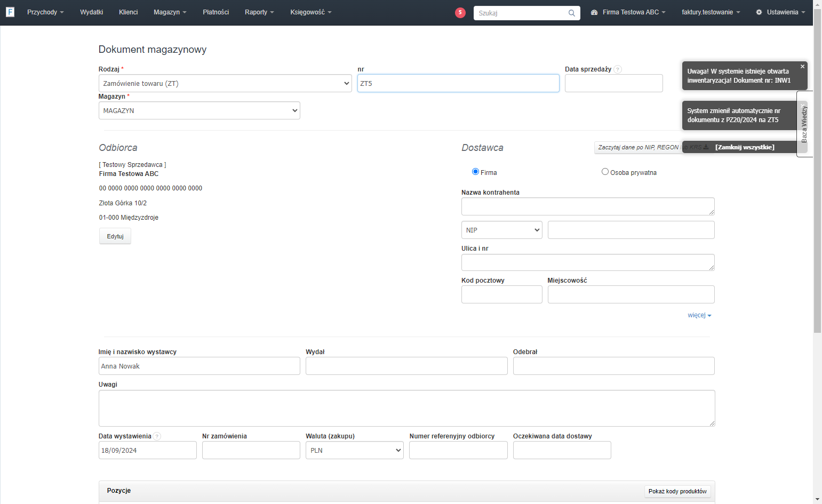The width and height of the screenshot is (822, 504).
Task: Click the help icon next to Data sprzedaży
Action: [618, 69]
